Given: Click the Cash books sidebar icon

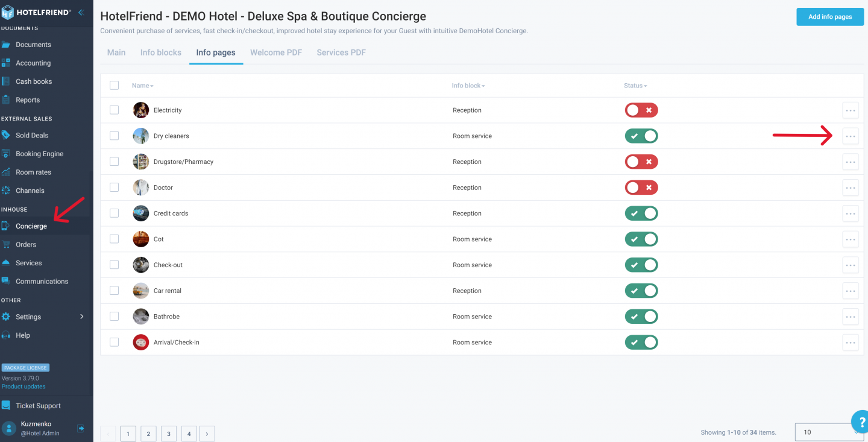Looking at the screenshot, I should pyautogui.click(x=6, y=81).
